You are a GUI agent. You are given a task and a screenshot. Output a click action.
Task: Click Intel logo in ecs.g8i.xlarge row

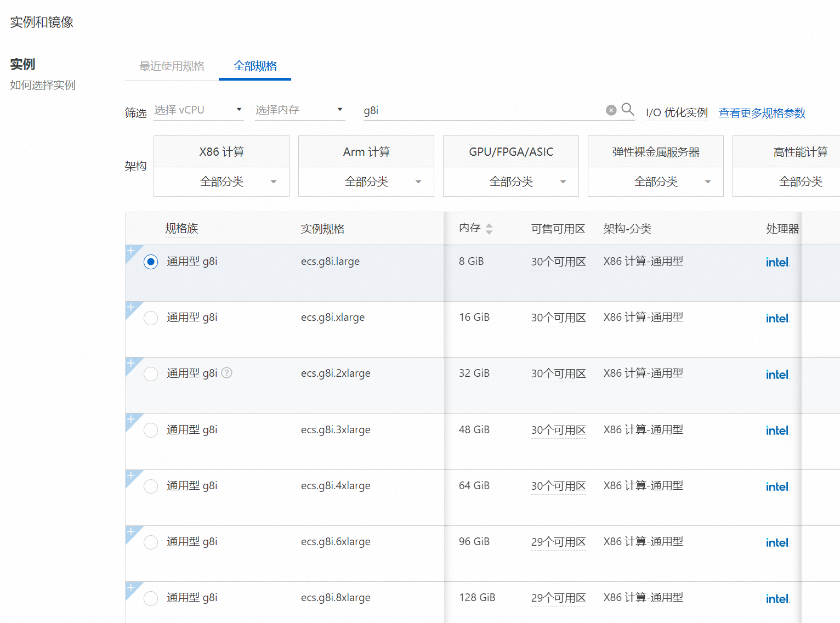(777, 318)
